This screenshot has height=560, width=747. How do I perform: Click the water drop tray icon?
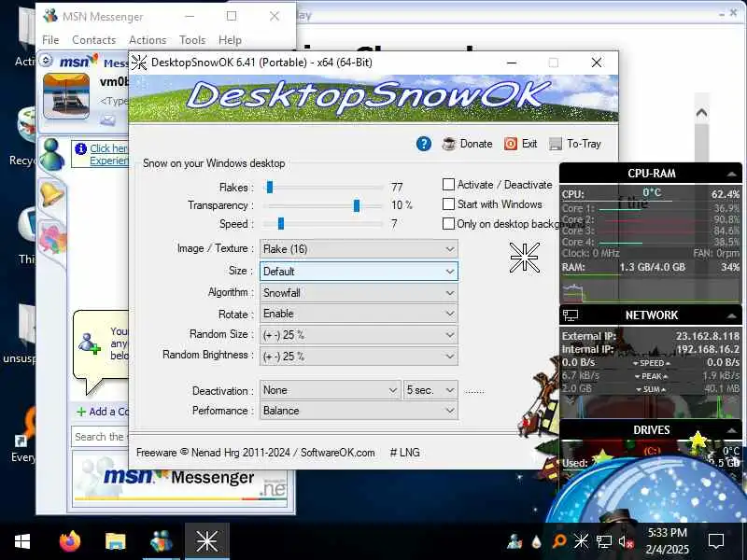coord(537,541)
